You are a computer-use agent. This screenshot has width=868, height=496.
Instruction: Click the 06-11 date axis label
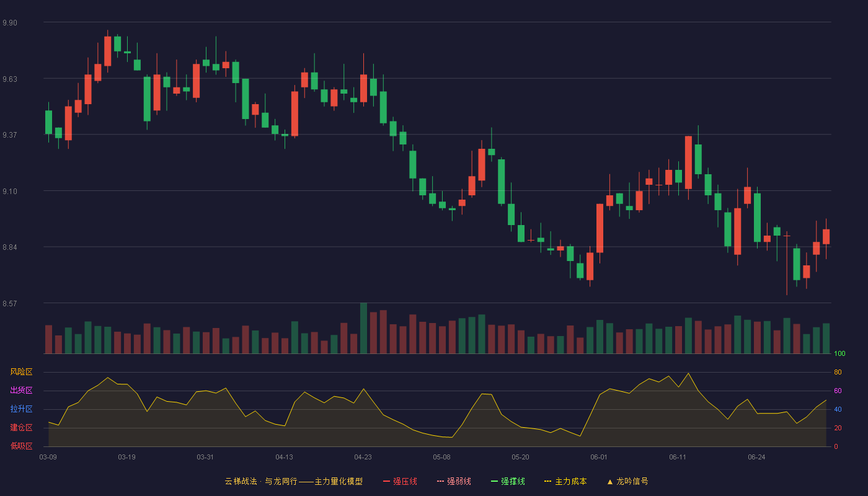[678, 457]
